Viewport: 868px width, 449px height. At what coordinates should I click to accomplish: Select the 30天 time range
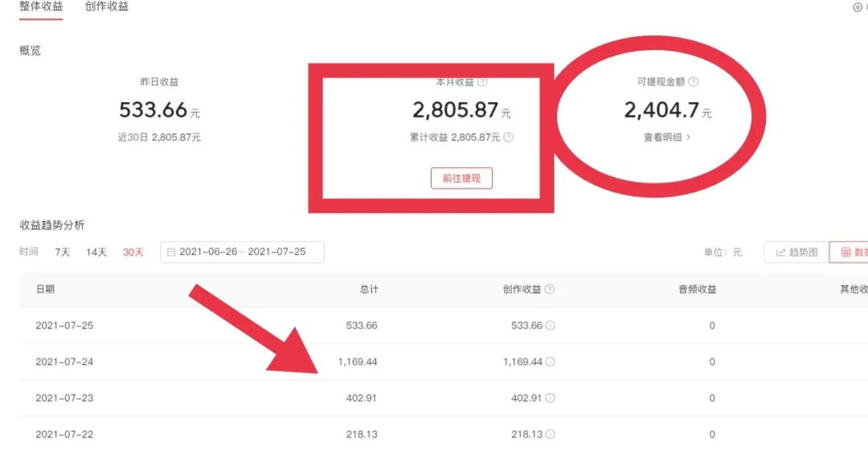click(x=133, y=252)
